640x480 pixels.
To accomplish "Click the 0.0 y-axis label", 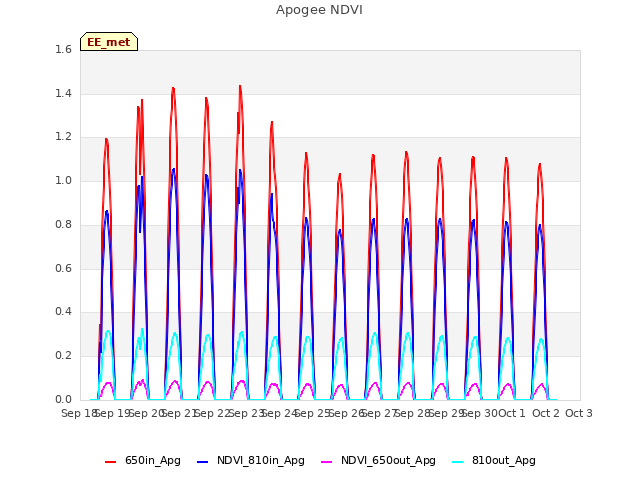I will (63, 399).
